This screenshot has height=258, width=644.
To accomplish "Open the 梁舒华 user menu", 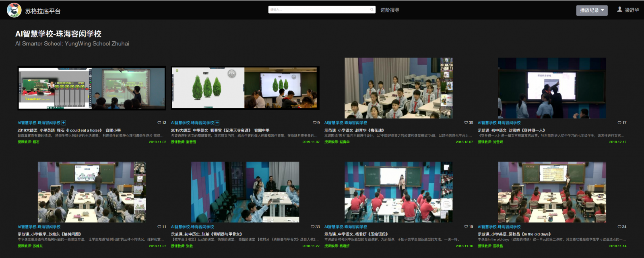I will [632, 10].
